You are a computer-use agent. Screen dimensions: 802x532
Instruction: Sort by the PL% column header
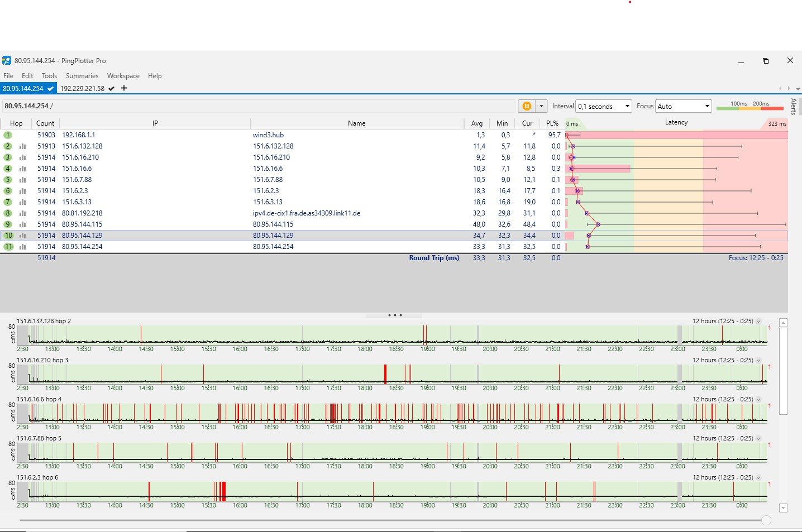tap(552, 123)
